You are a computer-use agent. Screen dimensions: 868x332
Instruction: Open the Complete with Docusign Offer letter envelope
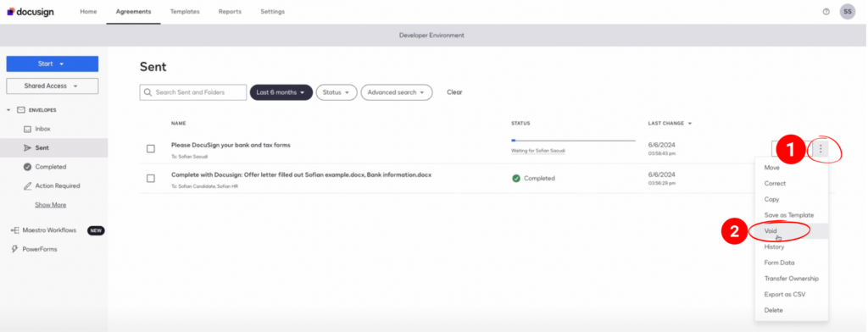click(x=301, y=174)
